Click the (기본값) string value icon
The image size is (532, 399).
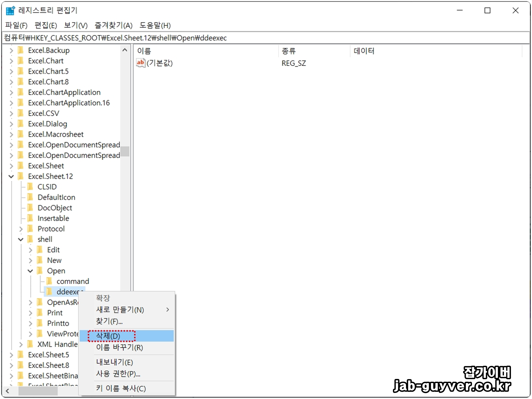tap(140, 63)
